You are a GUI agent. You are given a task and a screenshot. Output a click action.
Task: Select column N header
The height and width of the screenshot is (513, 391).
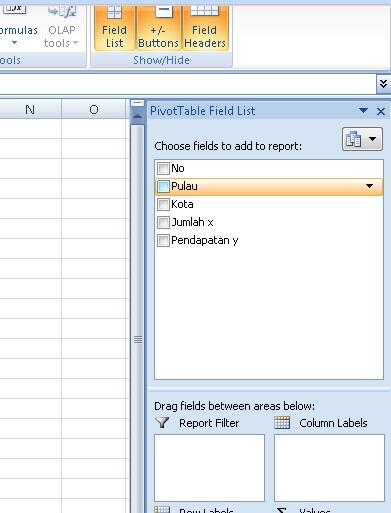point(30,109)
